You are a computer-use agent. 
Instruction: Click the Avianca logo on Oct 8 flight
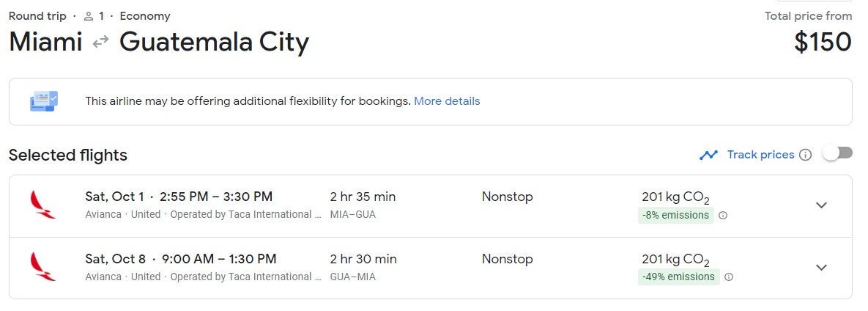pos(42,267)
